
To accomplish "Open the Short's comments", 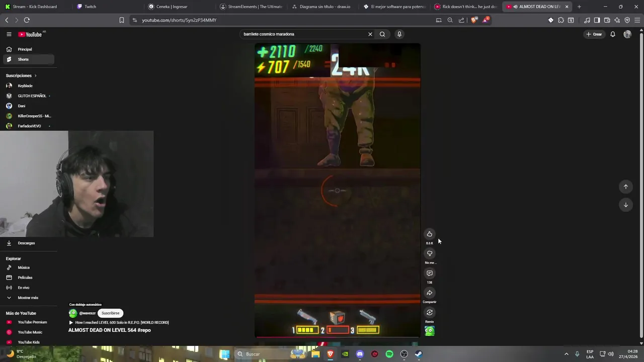I will 430,273.
